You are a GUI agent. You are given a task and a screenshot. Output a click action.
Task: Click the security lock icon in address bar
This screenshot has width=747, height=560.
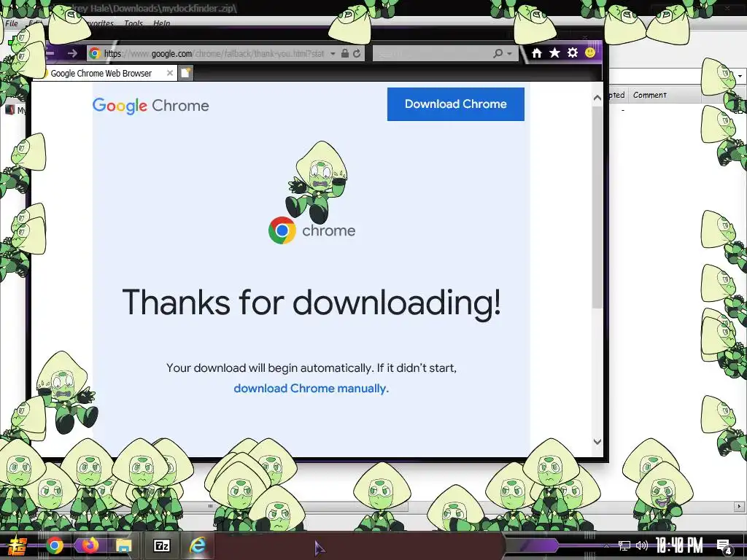[x=345, y=53]
